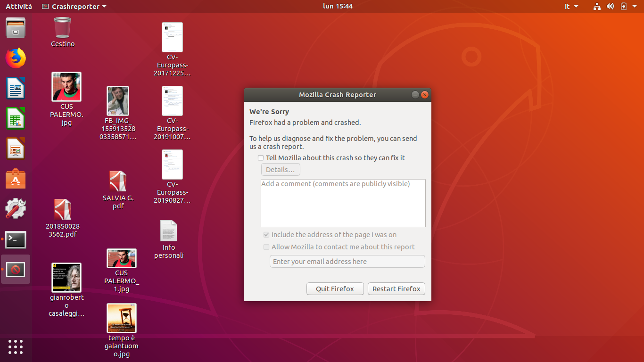Toggle Allow Mozilla to contact me

pyautogui.click(x=266, y=247)
